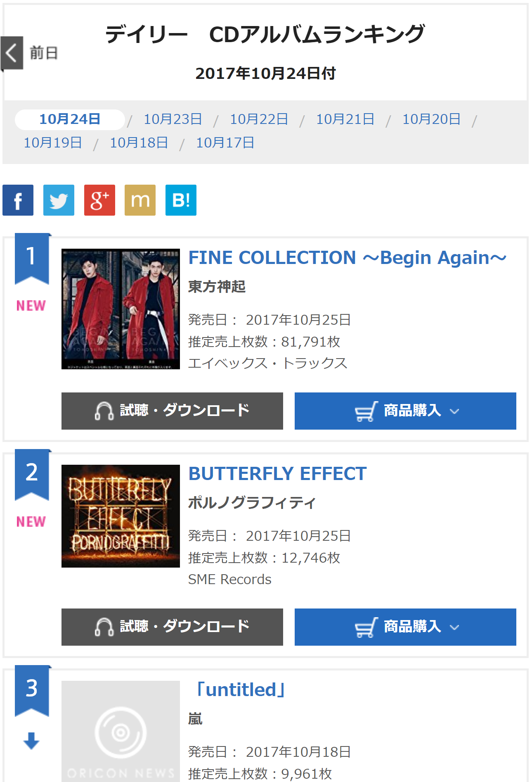Click the FINE COLLECTION album cover
This screenshot has width=532, height=782.
(x=121, y=309)
